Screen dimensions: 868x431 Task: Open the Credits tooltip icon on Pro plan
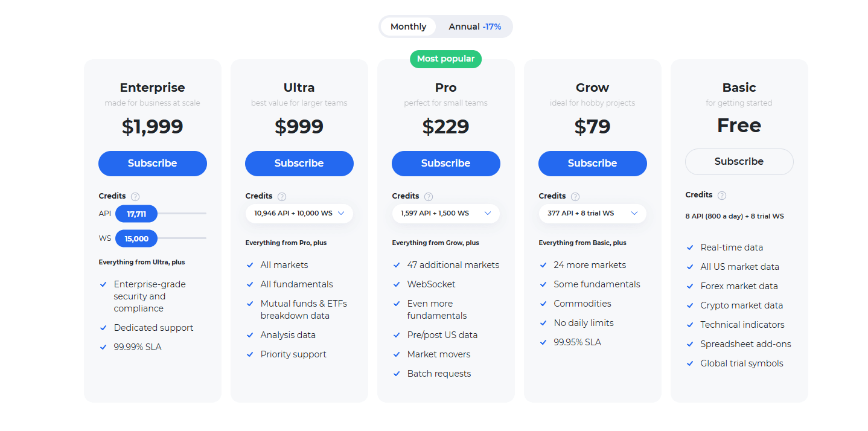429,196
